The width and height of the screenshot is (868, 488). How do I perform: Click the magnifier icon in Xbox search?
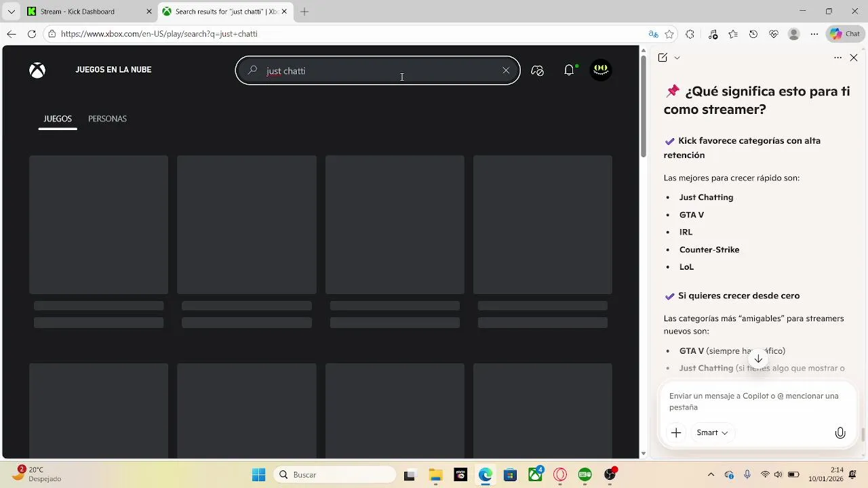click(252, 70)
